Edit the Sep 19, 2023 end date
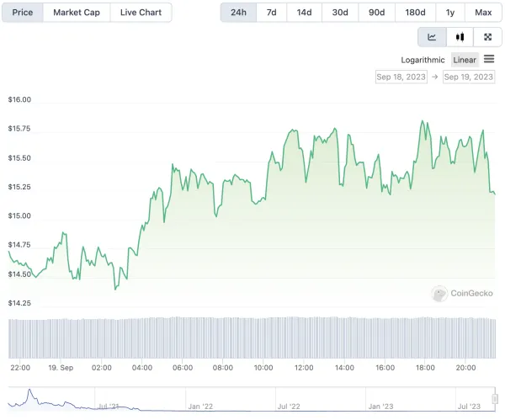 click(468, 77)
